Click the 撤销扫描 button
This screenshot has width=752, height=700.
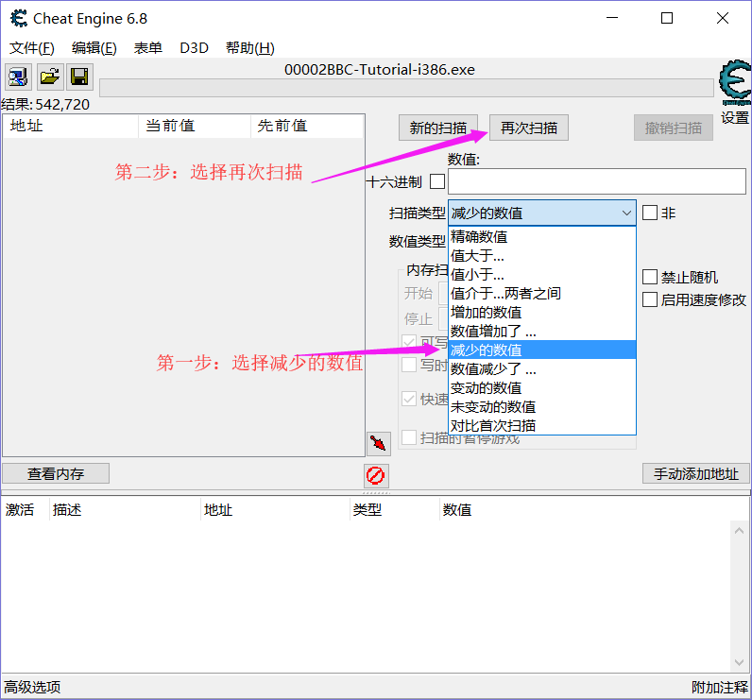point(674,128)
